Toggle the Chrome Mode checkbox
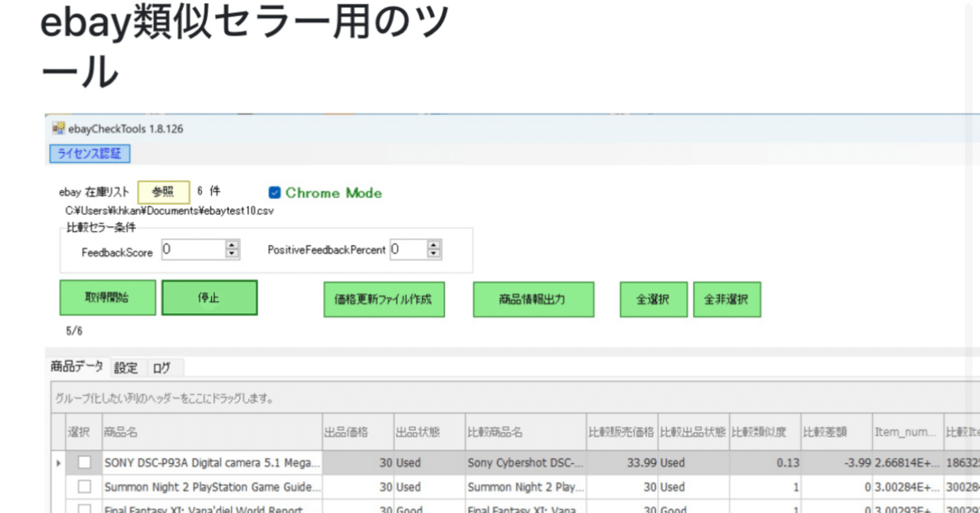This screenshot has height=513, width=980. point(275,193)
